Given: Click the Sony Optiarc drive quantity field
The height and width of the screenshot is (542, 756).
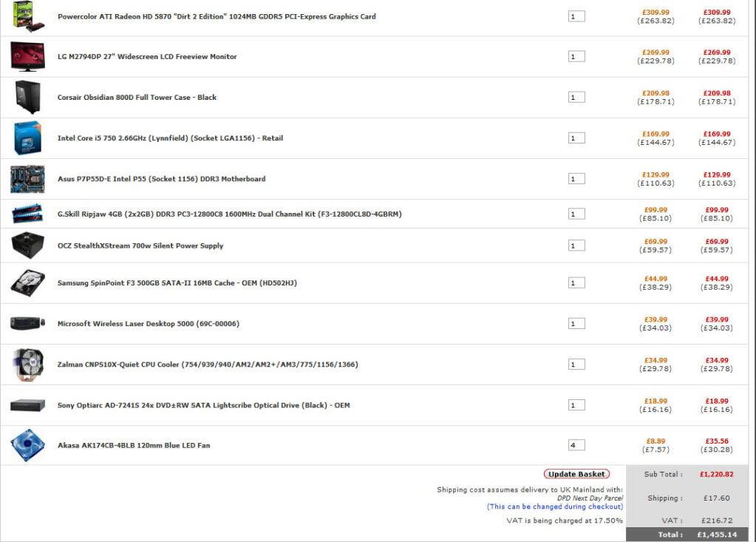Looking at the screenshot, I should tap(576, 405).
